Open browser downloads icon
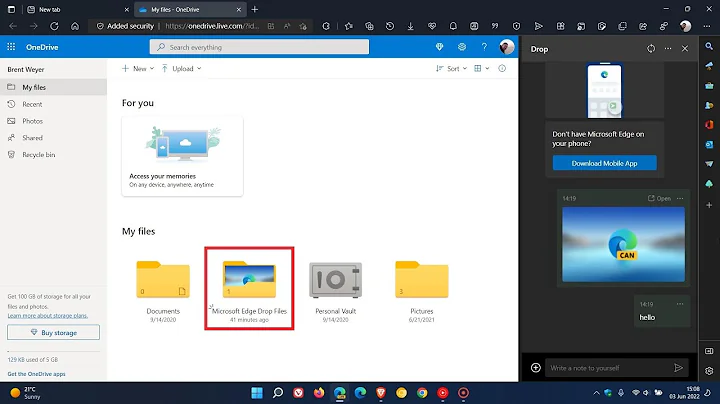The image size is (720, 404). click(x=411, y=26)
